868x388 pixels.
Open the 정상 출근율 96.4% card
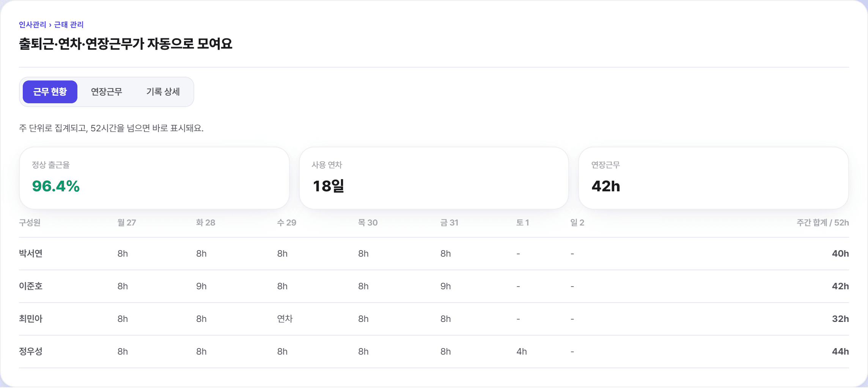pos(154,178)
